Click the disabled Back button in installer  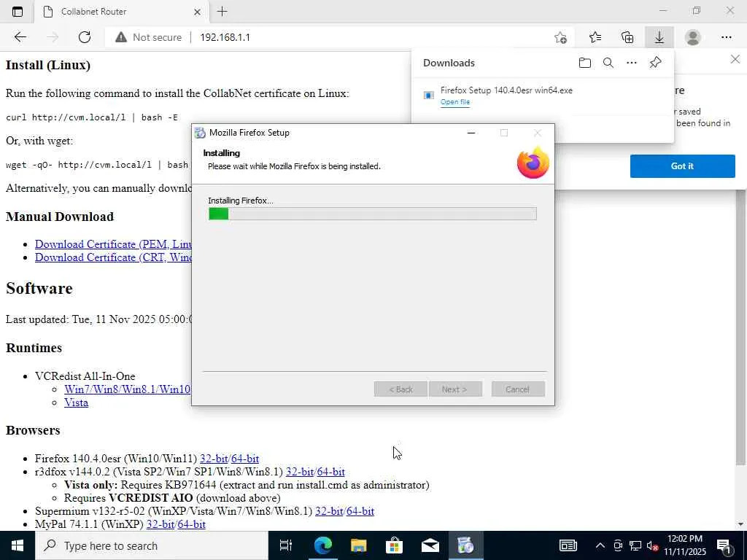[400, 389]
